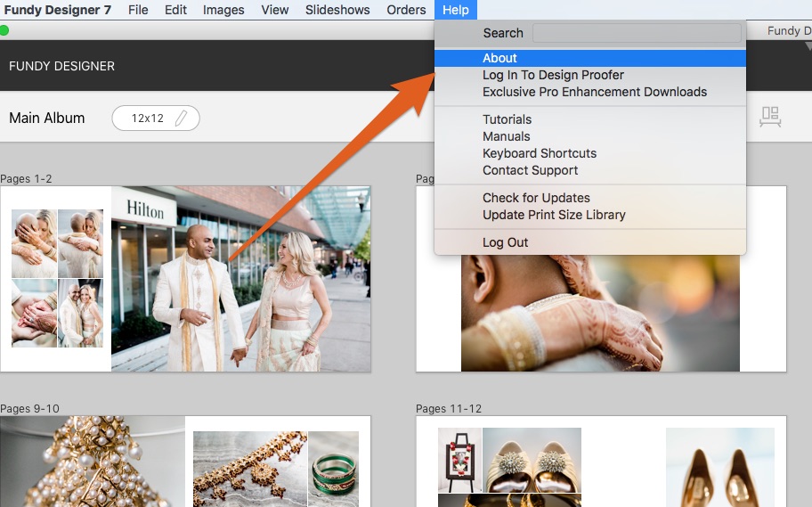Select the gold necklace on marble photo
The height and width of the screenshot is (507, 812).
pyautogui.click(x=250, y=470)
